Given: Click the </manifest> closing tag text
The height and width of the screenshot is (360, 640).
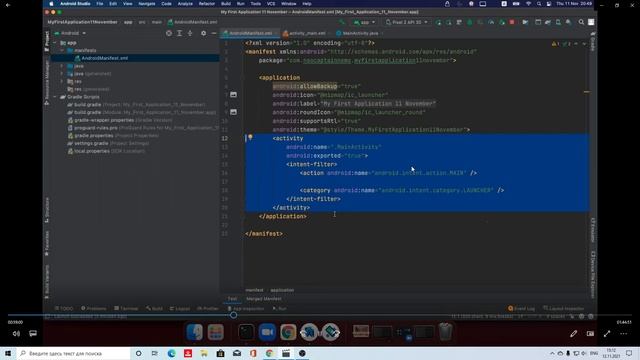Looking at the screenshot, I should [264, 233].
